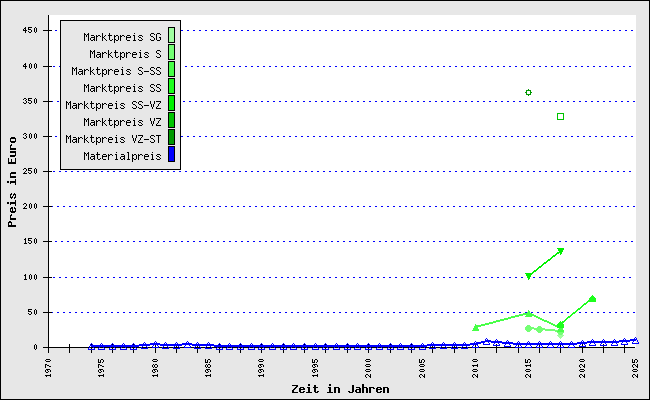650x400 pixels.
Task: Click the Marktpreis SS-VZ legend color swatch
Action: (171, 103)
